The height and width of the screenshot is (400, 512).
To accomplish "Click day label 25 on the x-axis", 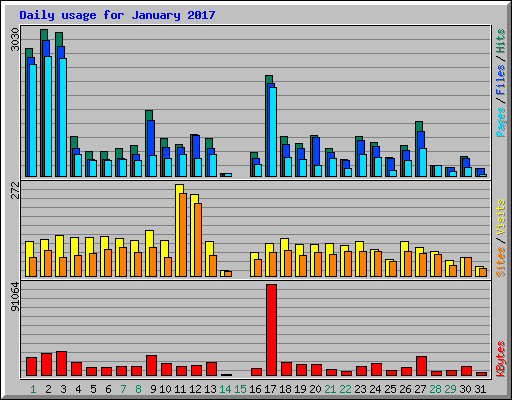I will point(390,389).
